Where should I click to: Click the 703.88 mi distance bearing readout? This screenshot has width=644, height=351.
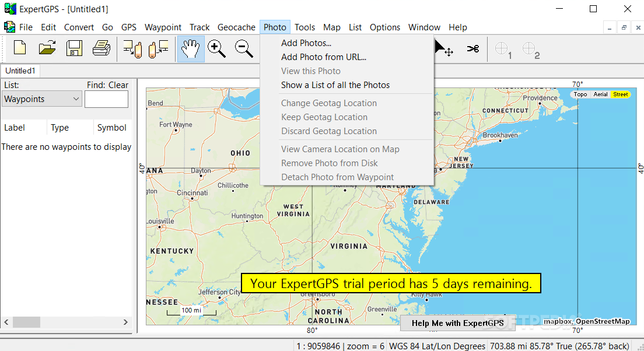point(559,346)
